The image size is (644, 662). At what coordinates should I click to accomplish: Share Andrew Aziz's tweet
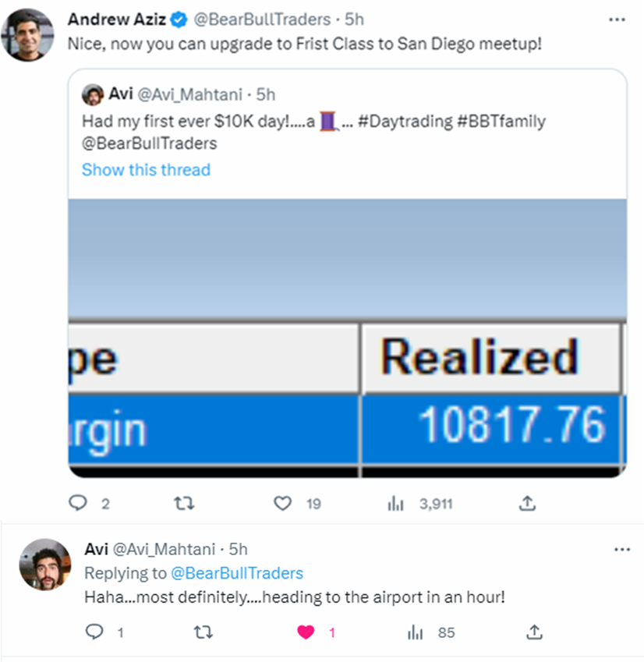click(528, 504)
